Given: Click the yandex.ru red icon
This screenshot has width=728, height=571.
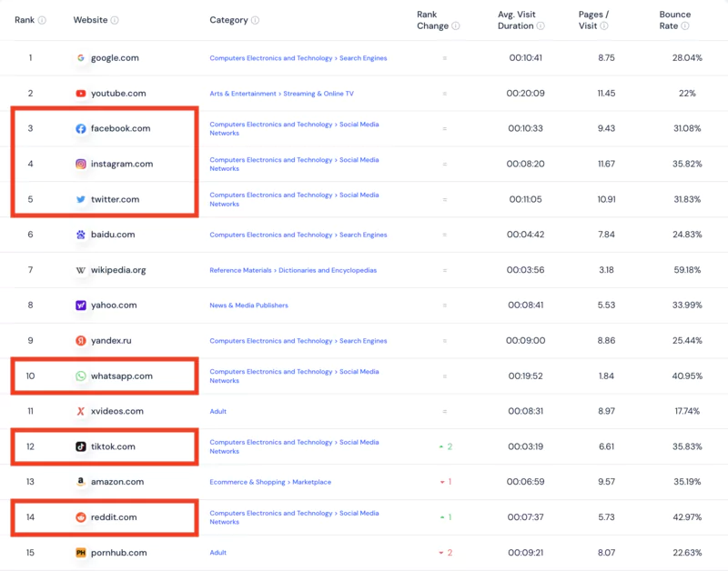Looking at the screenshot, I should [81, 340].
